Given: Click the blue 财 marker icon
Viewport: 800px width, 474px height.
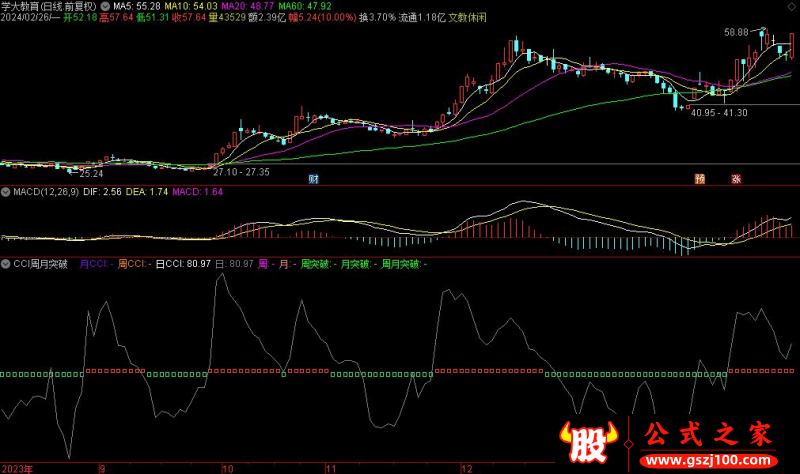Looking at the screenshot, I should point(314,180).
